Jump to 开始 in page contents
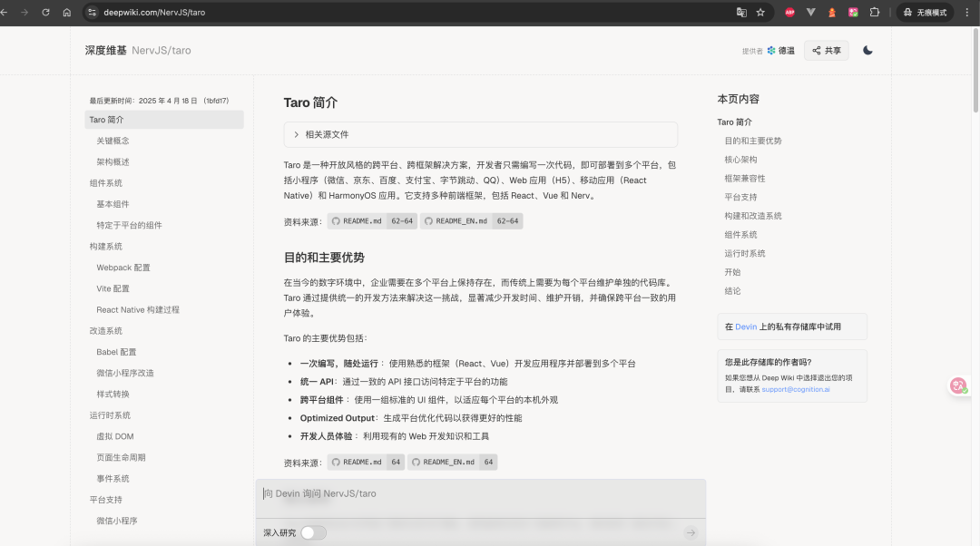This screenshot has width=980, height=546. (x=732, y=272)
